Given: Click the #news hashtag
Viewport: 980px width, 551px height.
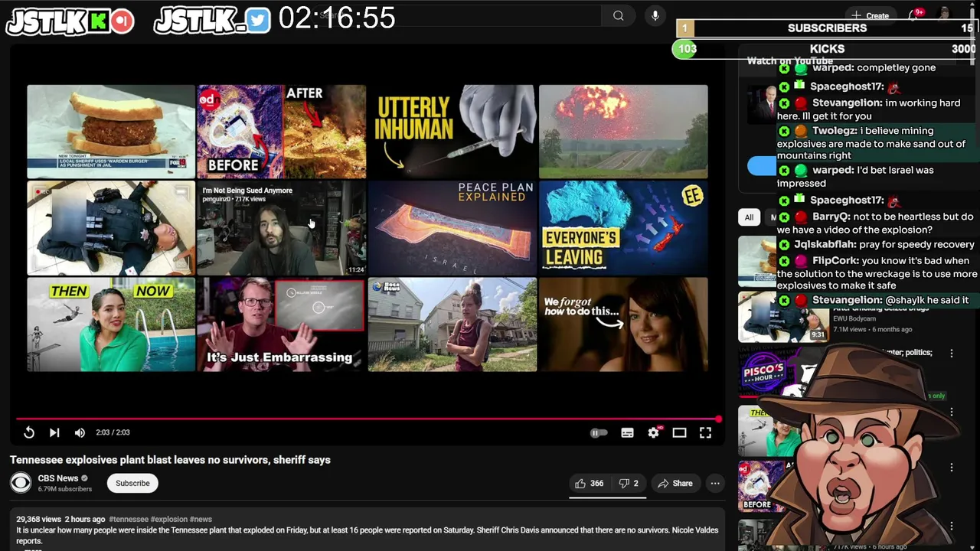Looking at the screenshot, I should (201, 519).
